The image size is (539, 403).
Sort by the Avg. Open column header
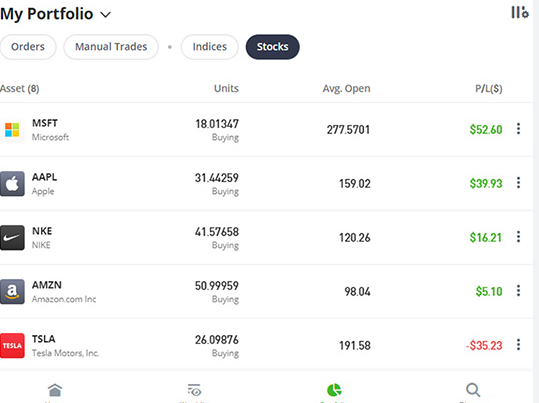coord(346,89)
